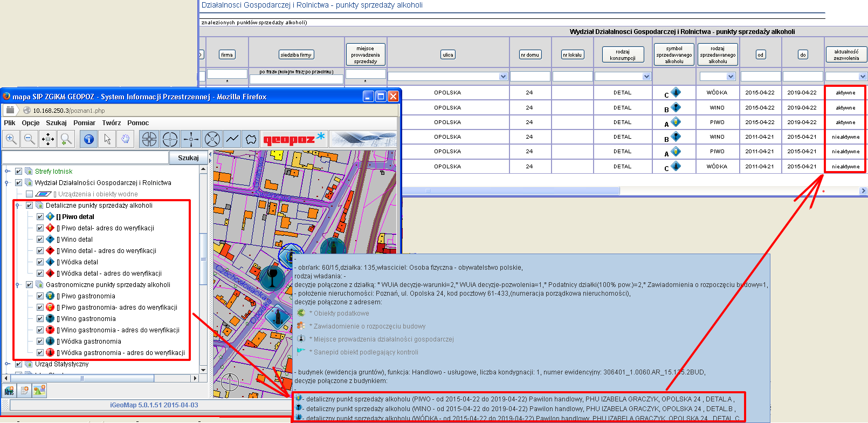Activate the blue info identify tool

click(89, 139)
